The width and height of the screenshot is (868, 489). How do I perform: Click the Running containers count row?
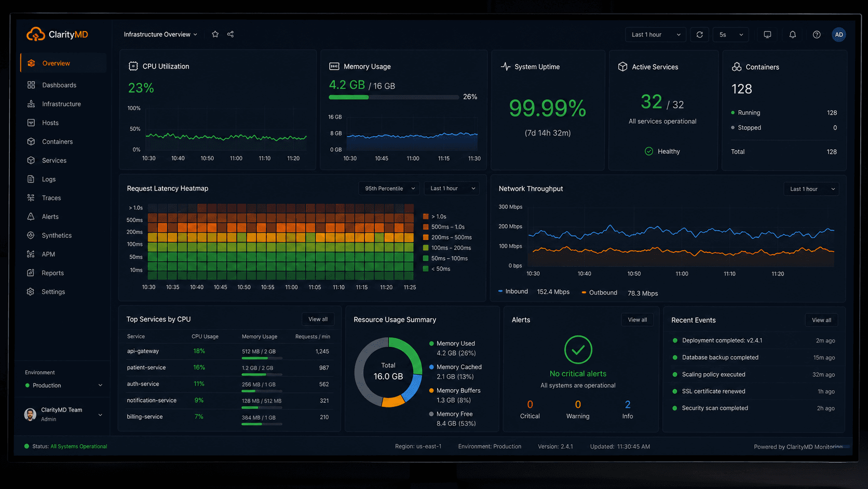[784, 113]
